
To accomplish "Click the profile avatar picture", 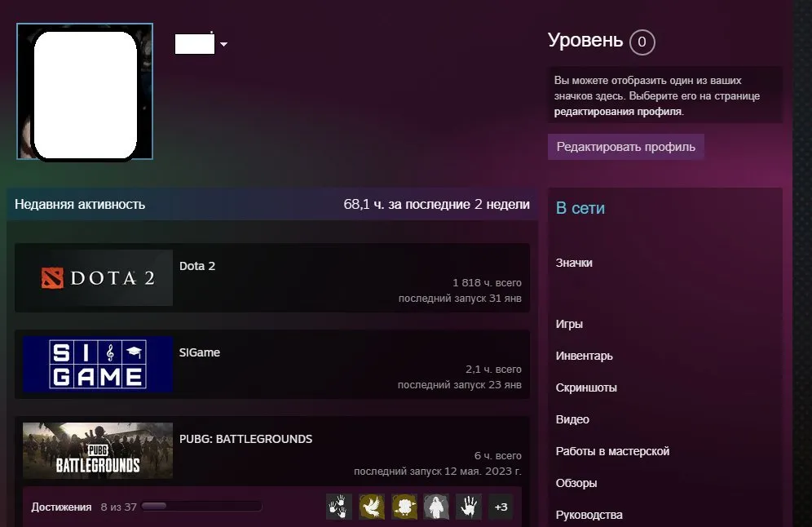I will 85,91.
